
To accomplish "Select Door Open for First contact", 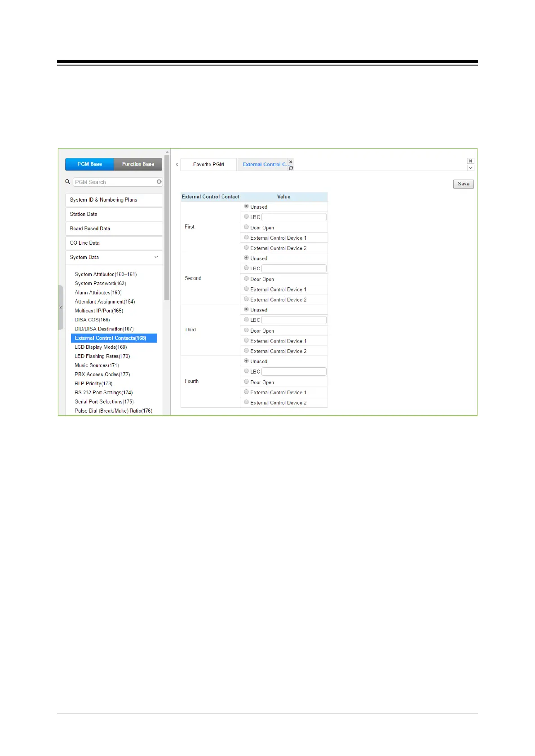I will tap(246, 227).
